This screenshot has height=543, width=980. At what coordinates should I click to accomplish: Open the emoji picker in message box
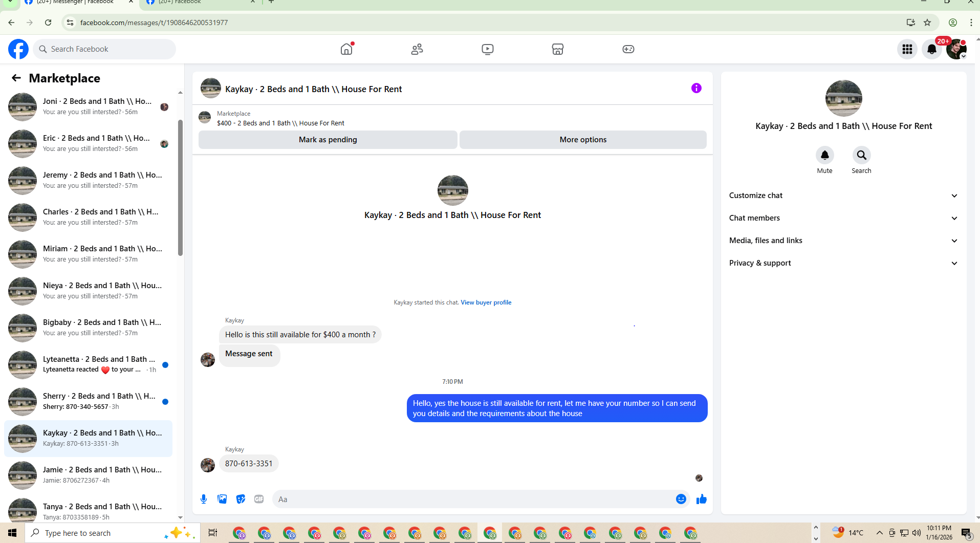[681, 499]
